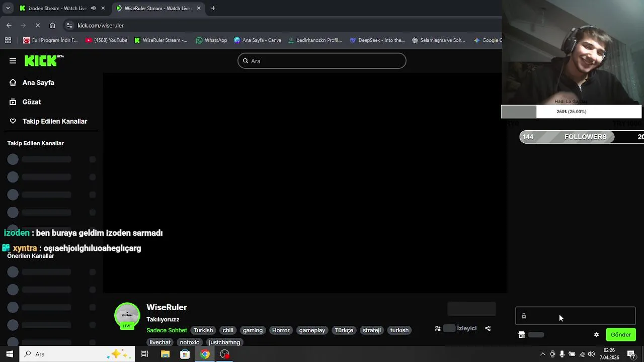The width and height of the screenshot is (644, 362).
Task: Mute audio on izoden Stream tab
Action: (93, 8)
